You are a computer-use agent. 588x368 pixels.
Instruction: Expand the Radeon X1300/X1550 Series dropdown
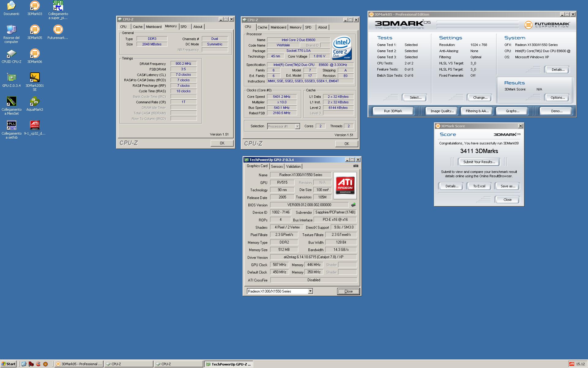pos(310,291)
